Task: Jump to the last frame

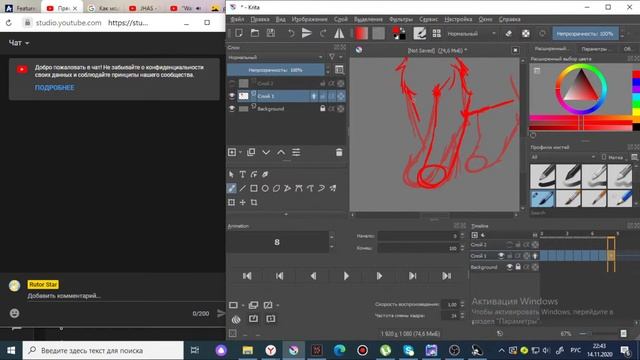Action: (447, 276)
